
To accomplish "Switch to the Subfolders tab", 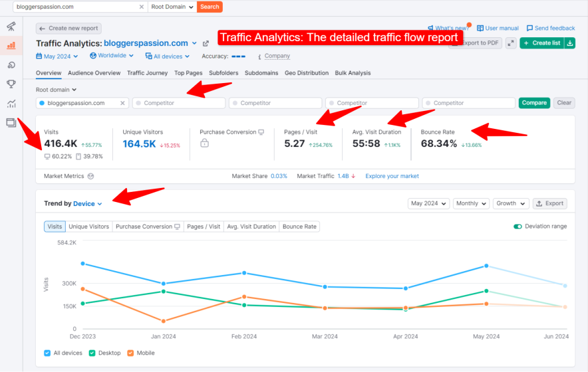I will 223,73.
